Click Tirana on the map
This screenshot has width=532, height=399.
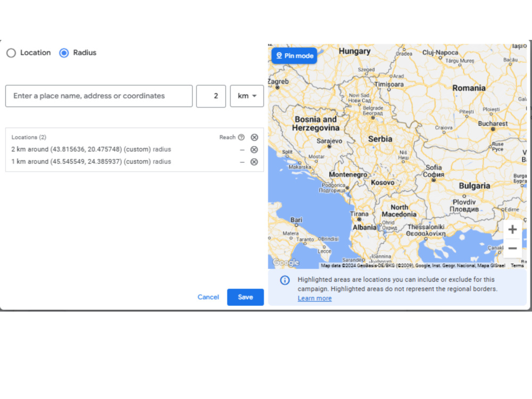(359, 214)
